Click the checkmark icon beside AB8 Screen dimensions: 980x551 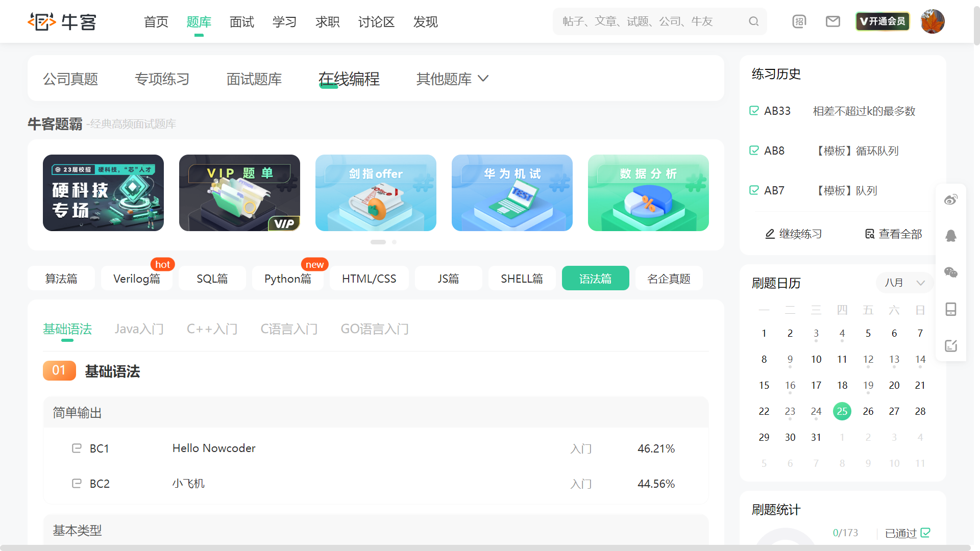pos(754,151)
